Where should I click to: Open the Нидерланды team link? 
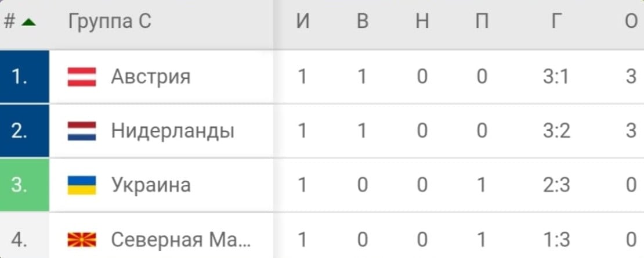[172, 131]
